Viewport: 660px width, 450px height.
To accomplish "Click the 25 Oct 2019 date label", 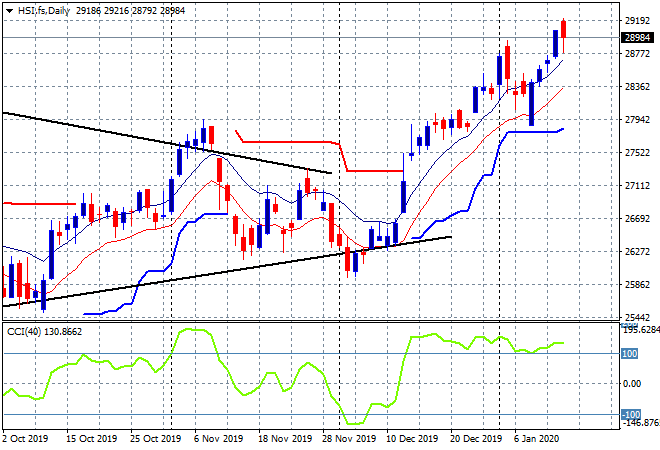I will coord(155,439).
